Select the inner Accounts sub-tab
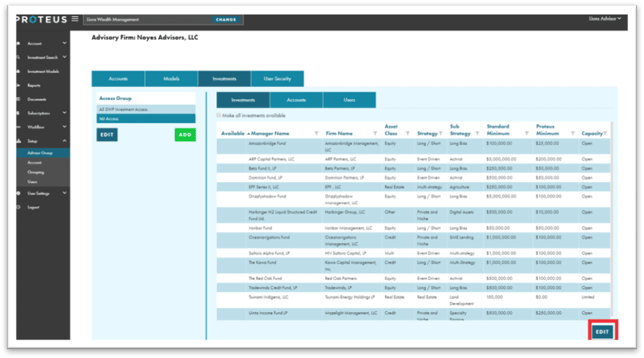This screenshot has width=644, height=358. (296, 100)
